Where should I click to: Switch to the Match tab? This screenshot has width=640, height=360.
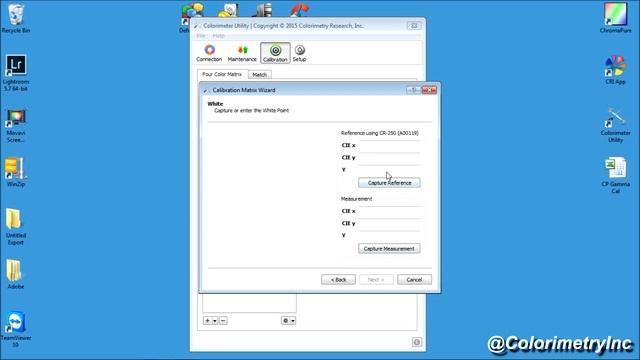pyautogui.click(x=260, y=75)
